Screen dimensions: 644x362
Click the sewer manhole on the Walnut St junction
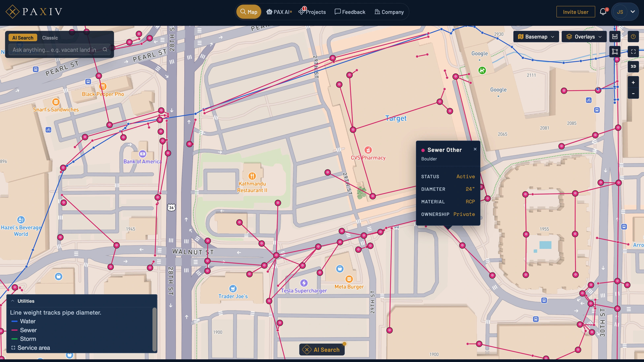pos(276,255)
